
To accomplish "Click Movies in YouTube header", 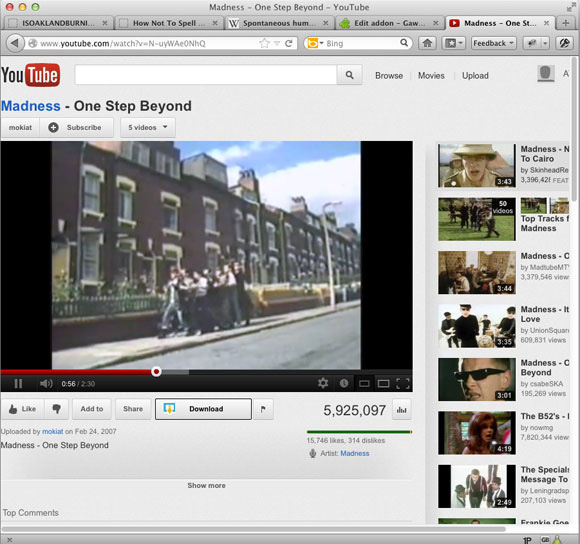I will [x=431, y=75].
